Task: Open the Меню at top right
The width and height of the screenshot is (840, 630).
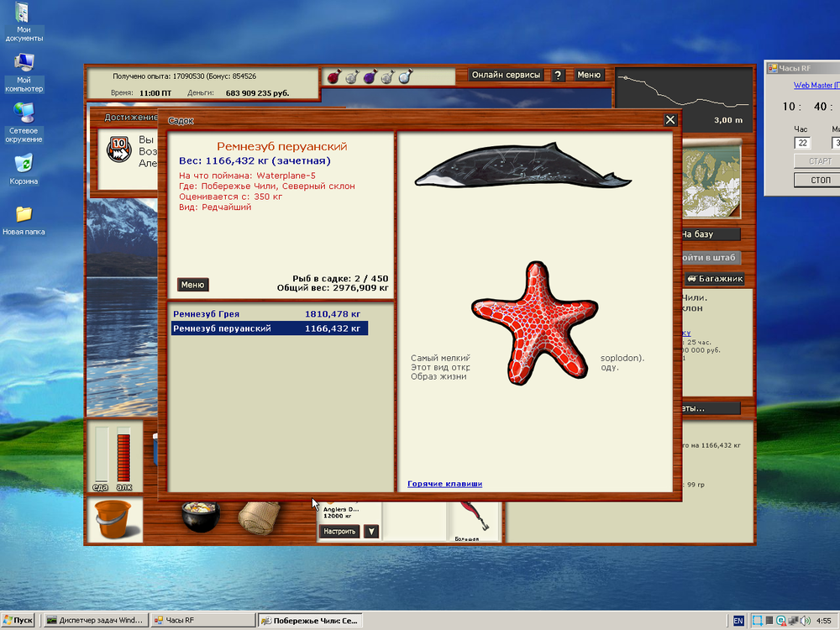Action: pos(589,75)
